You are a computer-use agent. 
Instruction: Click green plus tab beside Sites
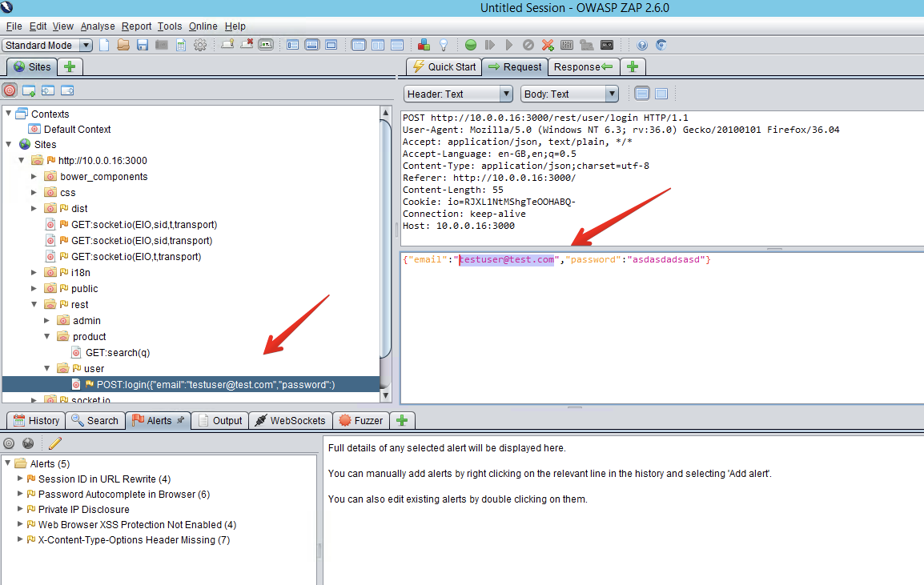coord(70,66)
